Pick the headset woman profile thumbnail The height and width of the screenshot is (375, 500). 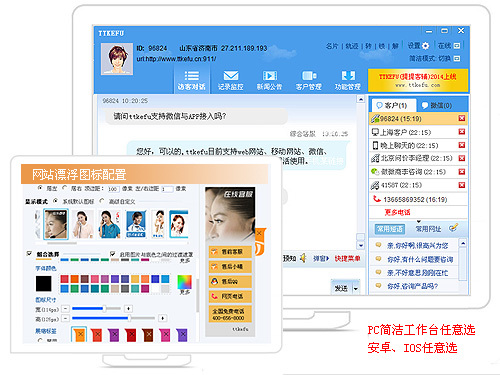point(56,224)
